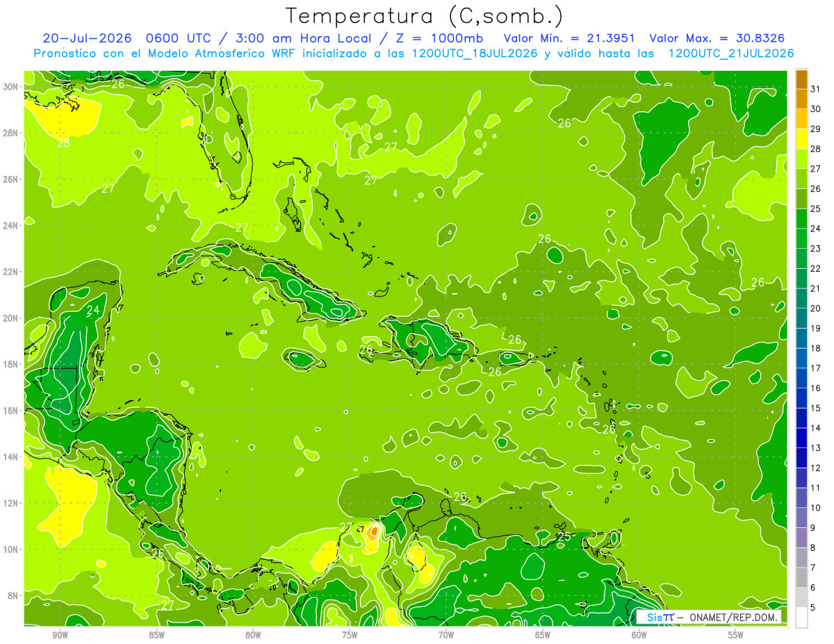The image size is (834, 644).
Task: Click the legend scale value 29
Action: [816, 129]
